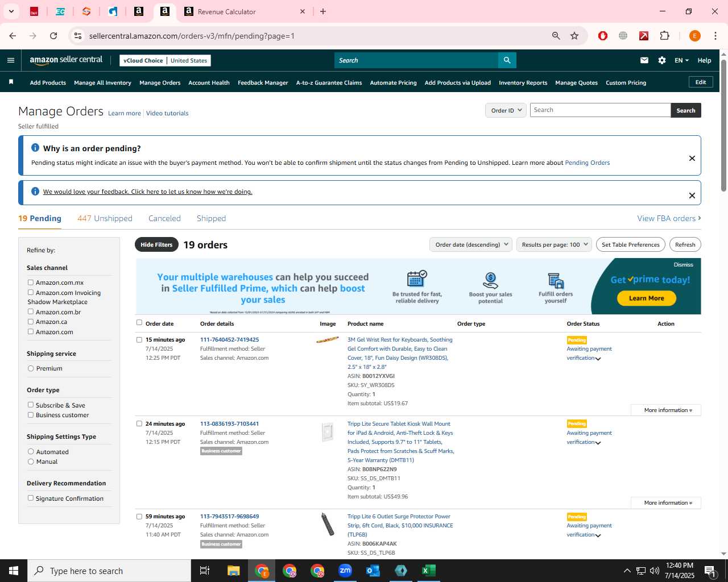Toggle the select-all orders header checkbox
This screenshot has height=582, width=728.
(x=139, y=323)
